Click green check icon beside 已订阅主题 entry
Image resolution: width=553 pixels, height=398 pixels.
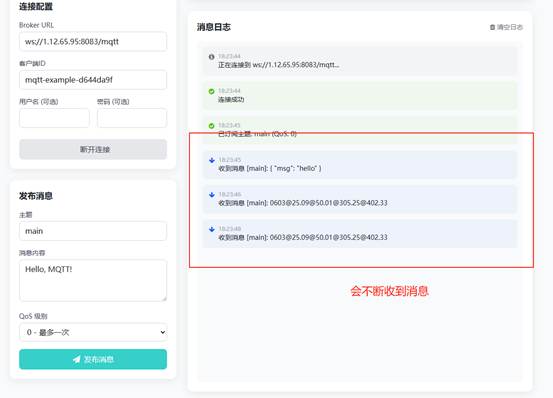[211, 126]
